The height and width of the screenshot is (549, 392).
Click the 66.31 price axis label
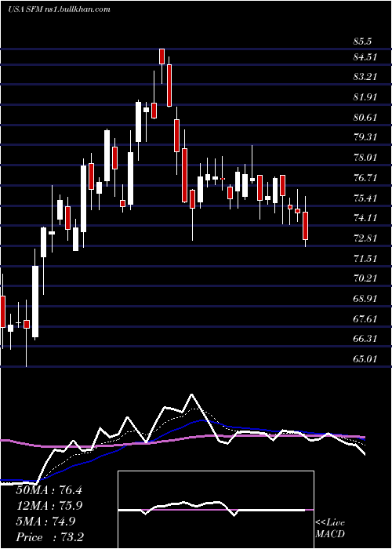tap(366, 339)
